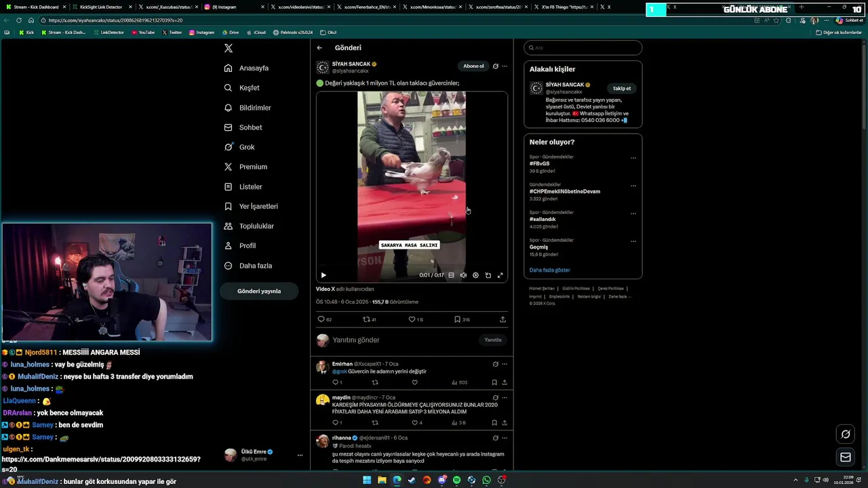Open #sallandık trend options menu

(x=633, y=213)
